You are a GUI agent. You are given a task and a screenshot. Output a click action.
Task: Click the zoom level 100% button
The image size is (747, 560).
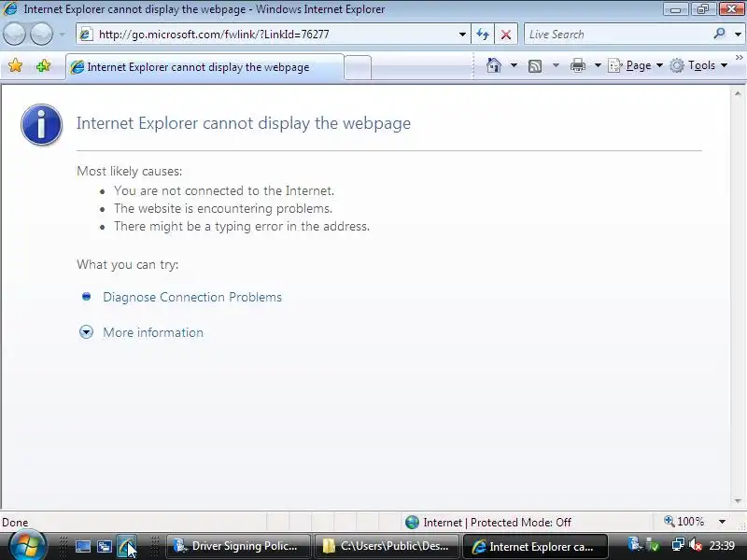click(684, 522)
